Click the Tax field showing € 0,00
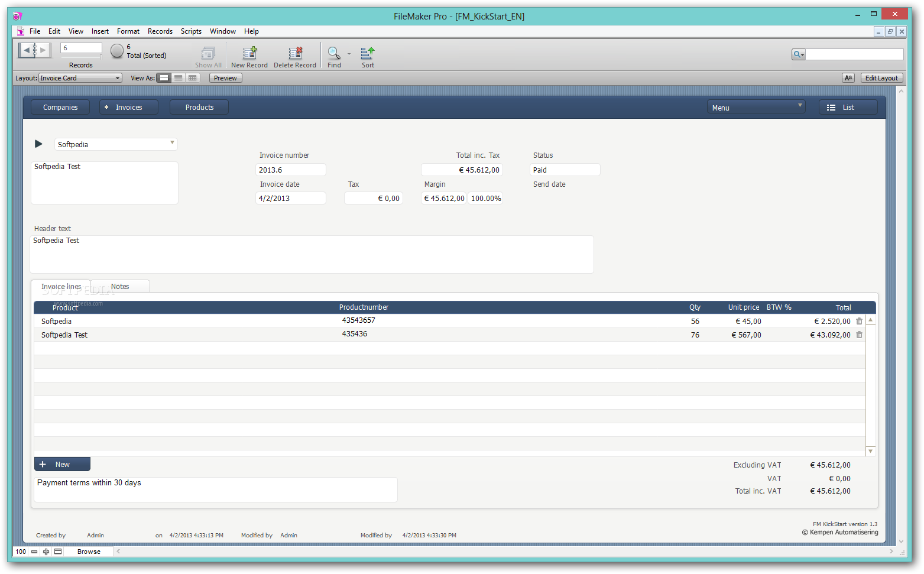Screen dimensions: 924x574 [x=374, y=198]
